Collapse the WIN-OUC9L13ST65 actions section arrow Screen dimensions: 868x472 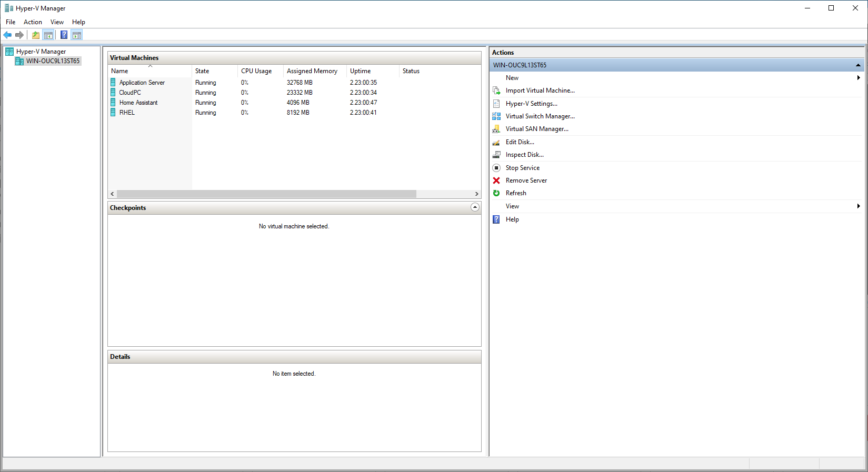[x=858, y=65]
